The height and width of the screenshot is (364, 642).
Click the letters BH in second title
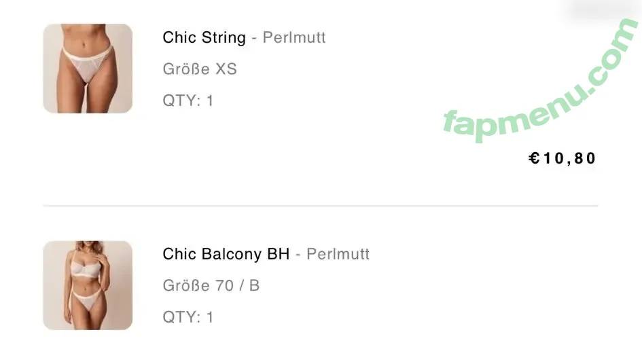tap(279, 254)
